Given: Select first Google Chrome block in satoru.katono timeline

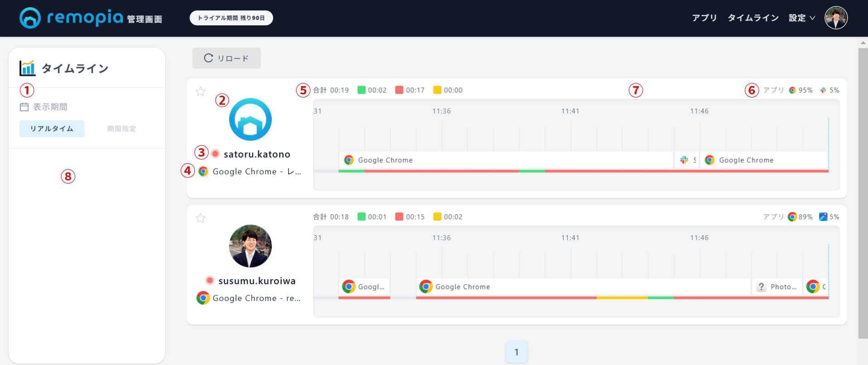Looking at the screenshot, I should coord(506,160).
